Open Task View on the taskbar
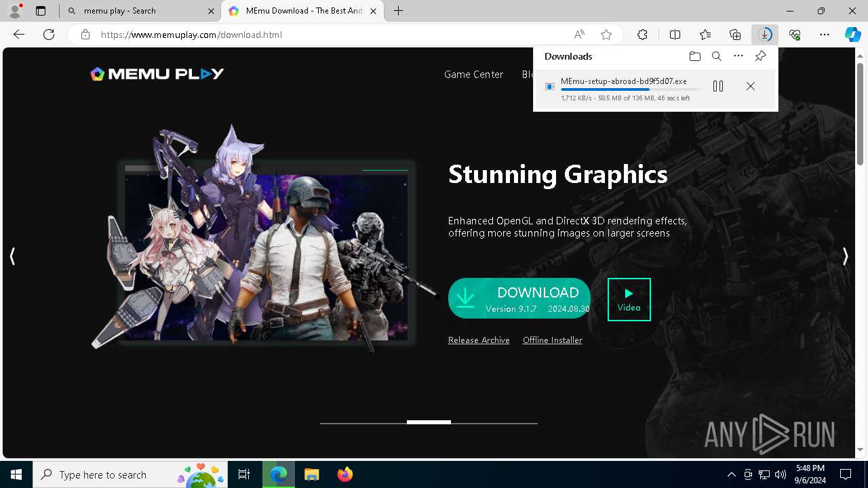The image size is (868, 488). (x=244, y=474)
